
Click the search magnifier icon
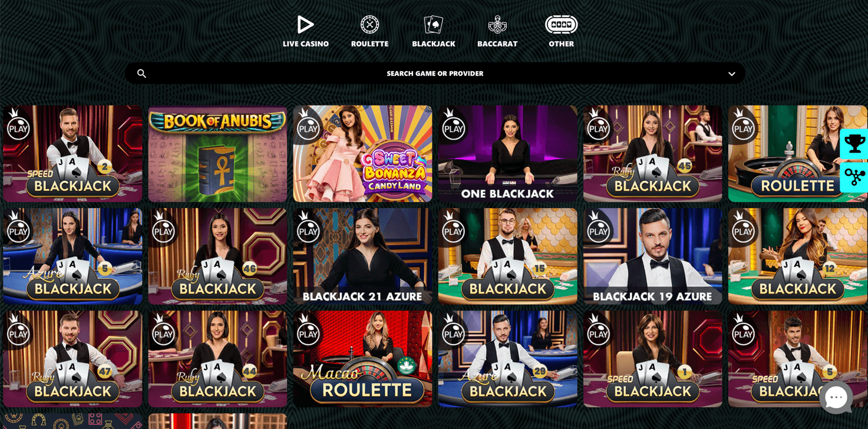coord(141,74)
